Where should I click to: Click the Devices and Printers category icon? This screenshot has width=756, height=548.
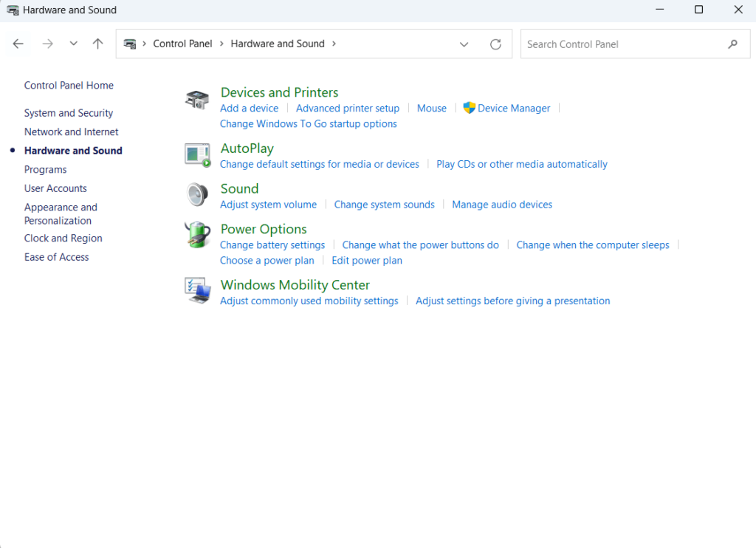point(197,100)
